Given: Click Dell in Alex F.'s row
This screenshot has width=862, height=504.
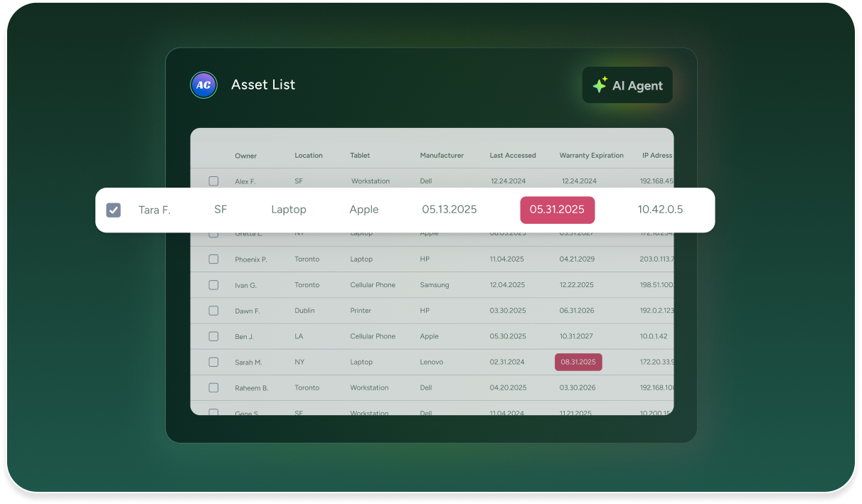Looking at the screenshot, I should click(x=426, y=181).
